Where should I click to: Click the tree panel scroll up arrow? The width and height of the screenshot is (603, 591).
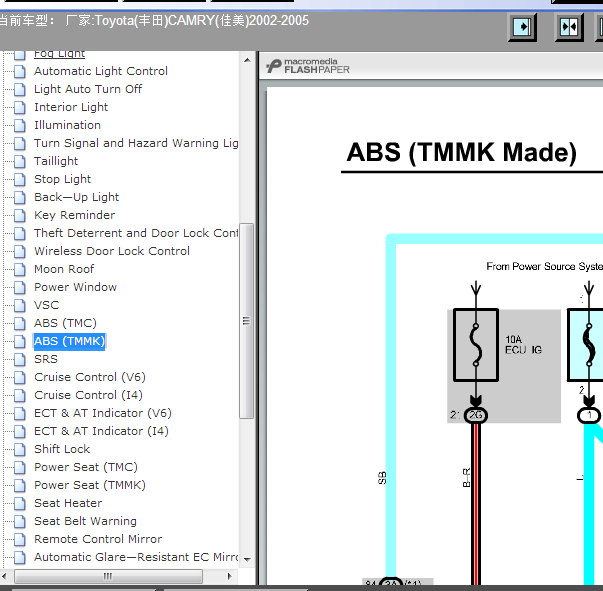click(x=247, y=60)
